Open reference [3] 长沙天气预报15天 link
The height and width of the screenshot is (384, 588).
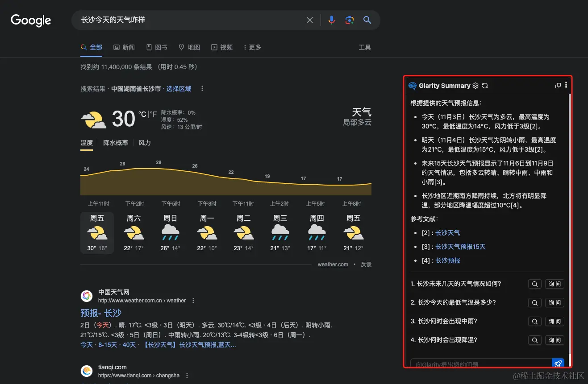(x=460, y=247)
